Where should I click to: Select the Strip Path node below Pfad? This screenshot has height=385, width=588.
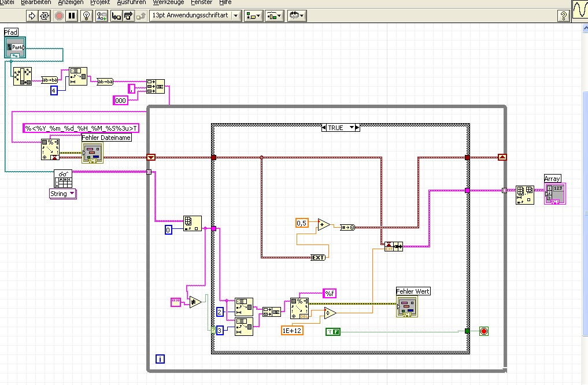pos(23,76)
